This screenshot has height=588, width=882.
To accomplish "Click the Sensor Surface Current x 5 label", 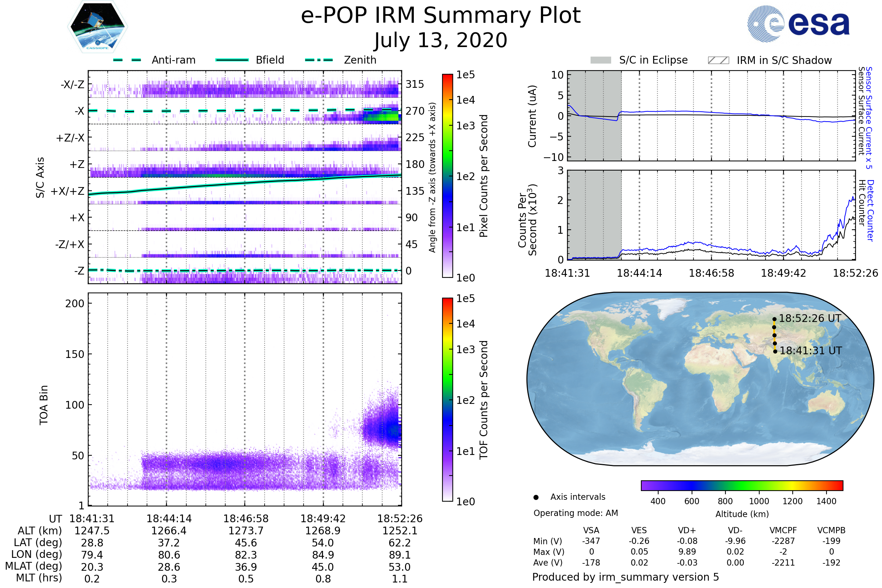I will 869,118.
